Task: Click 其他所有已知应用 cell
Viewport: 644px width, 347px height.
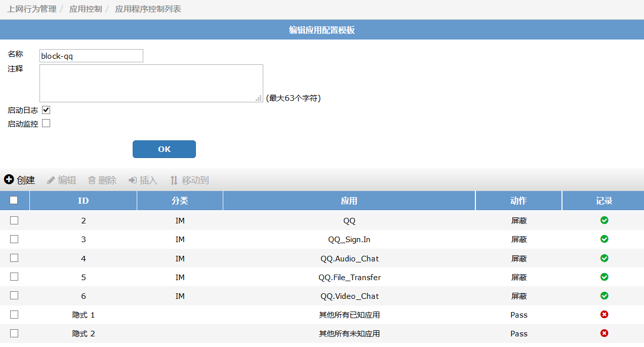Action: [349, 315]
